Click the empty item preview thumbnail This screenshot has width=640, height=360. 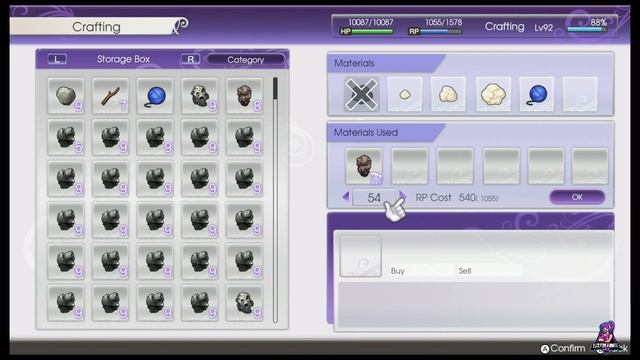click(x=361, y=256)
